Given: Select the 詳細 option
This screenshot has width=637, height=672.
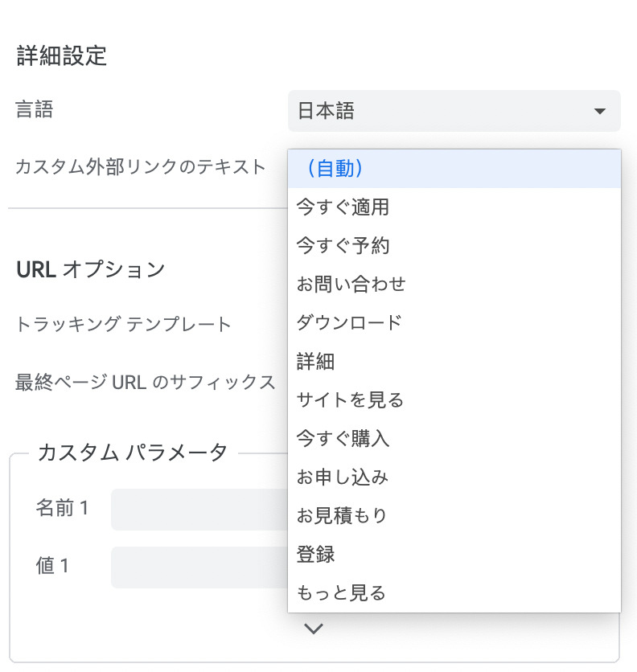Looking at the screenshot, I should pos(454,362).
